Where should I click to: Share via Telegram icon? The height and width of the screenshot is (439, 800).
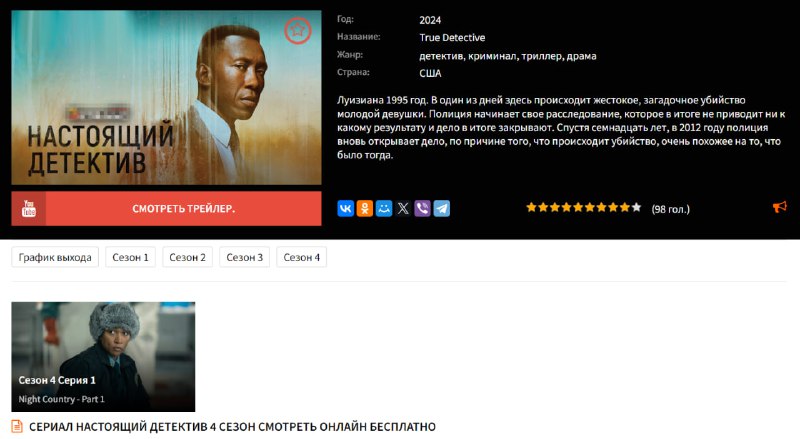442,208
